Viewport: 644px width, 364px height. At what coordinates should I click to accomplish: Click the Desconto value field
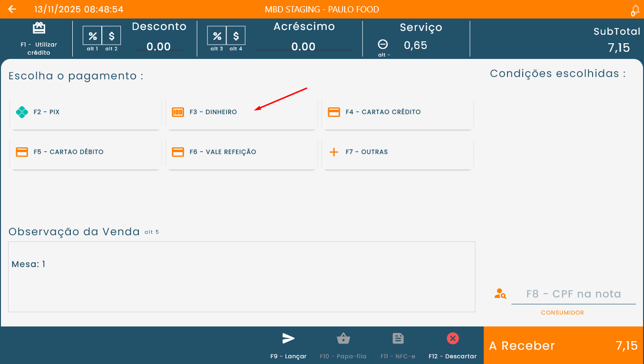pos(158,47)
